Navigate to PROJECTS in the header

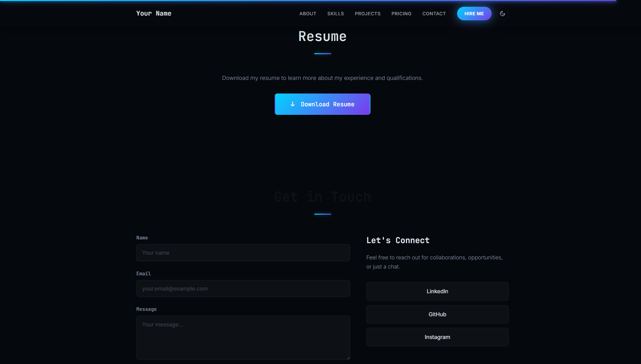click(368, 14)
